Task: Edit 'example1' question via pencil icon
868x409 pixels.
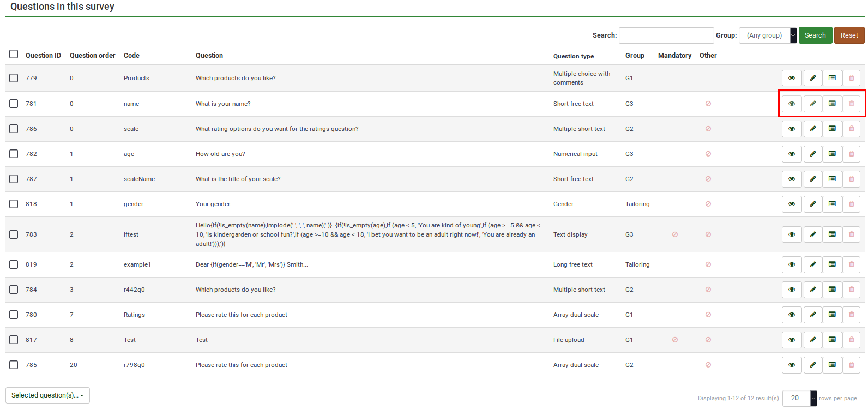Action: click(x=812, y=264)
